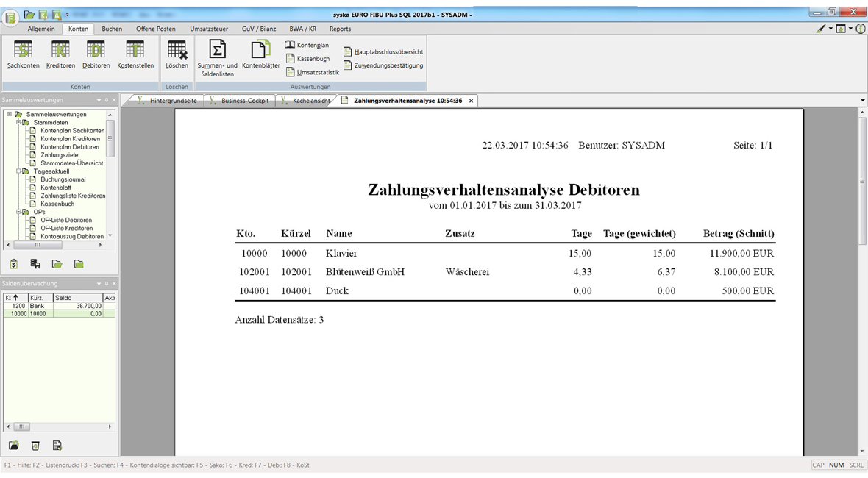Collapse the Tagesaktuell tree folder
Viewport: 868px width, 478px height.
click(18, 171)
